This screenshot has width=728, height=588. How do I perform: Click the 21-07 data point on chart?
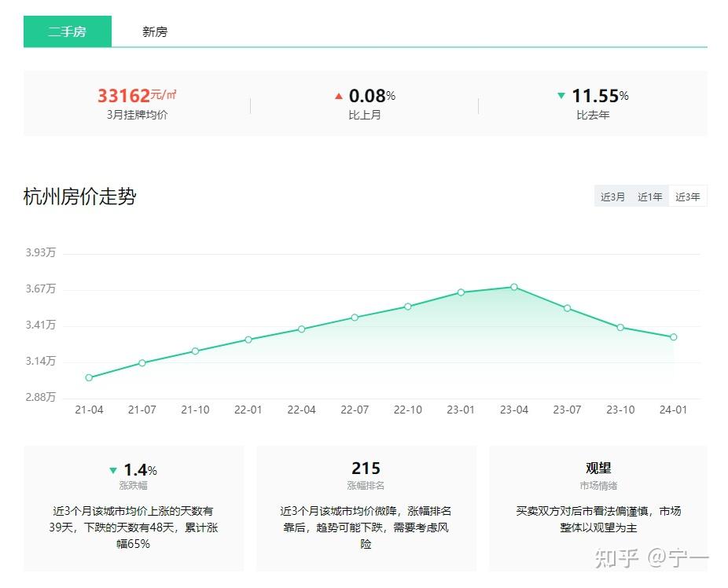tap(142, 363)
